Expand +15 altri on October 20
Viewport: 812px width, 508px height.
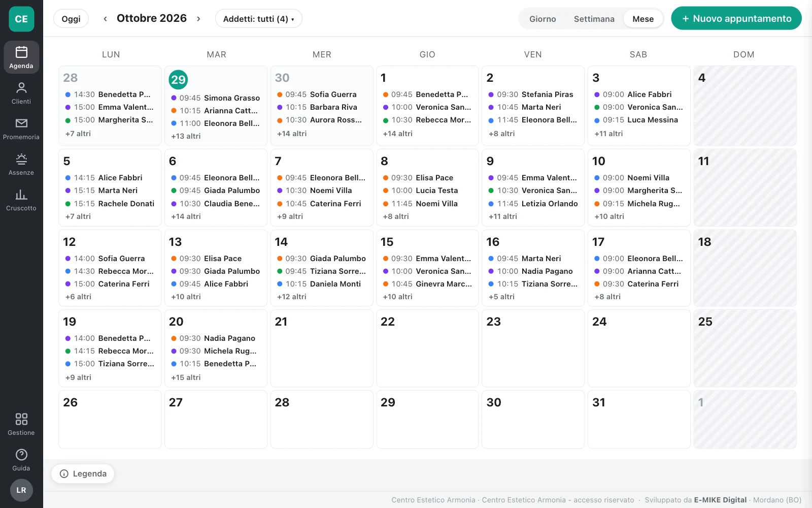point(186,377)
